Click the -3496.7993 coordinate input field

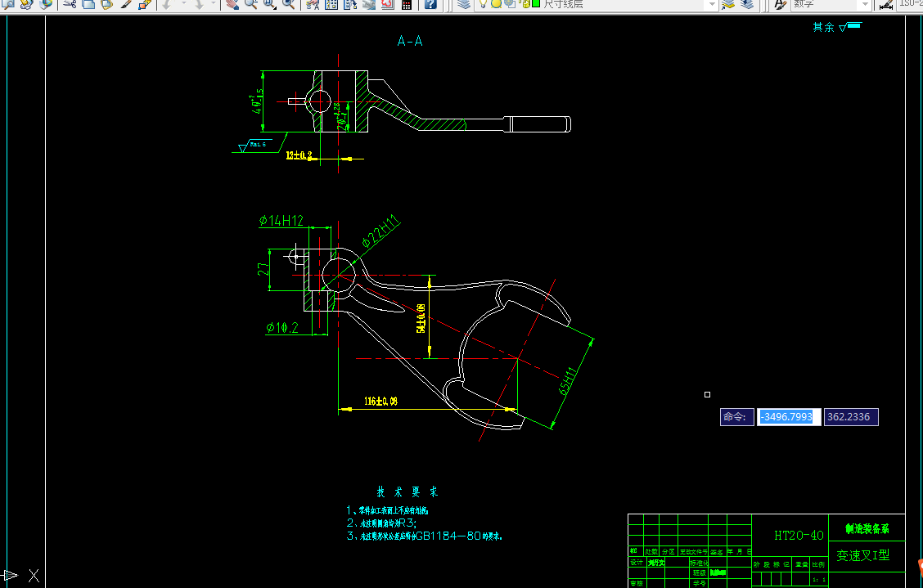(x=789, y=417)
